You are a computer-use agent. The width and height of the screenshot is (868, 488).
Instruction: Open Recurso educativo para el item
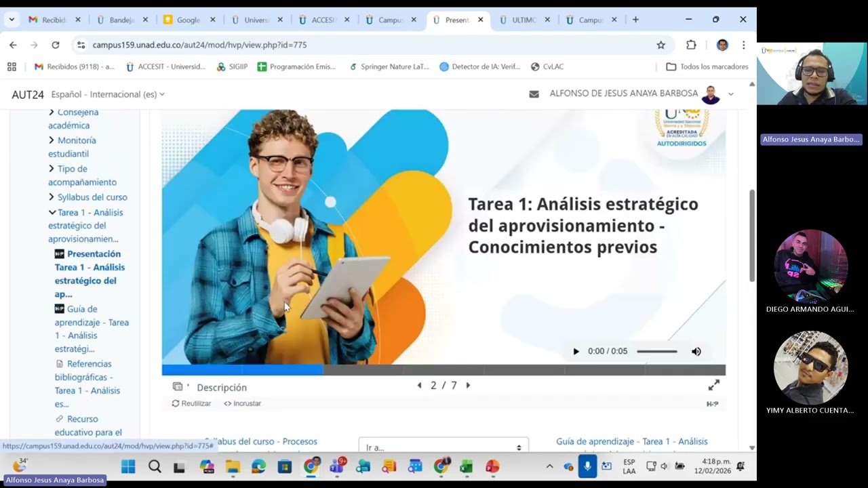88,426
